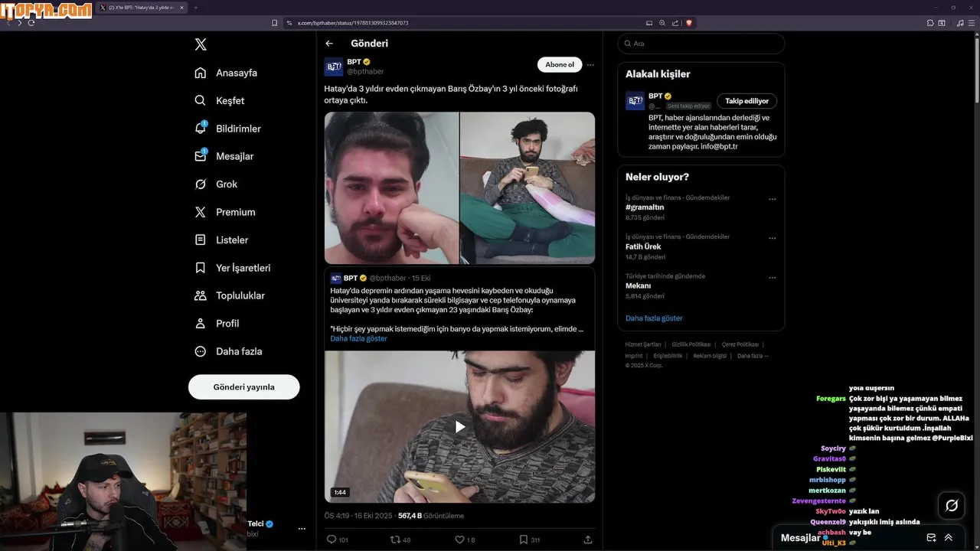This screenshot has height=551, width=980.
Task: Click browser forward button
Action: [x=20, y=23]
